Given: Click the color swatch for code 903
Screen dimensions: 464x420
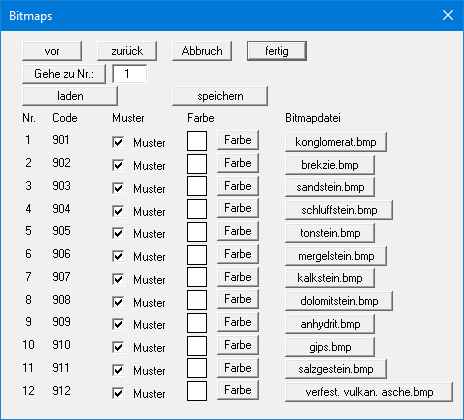Looking at the screenshot, I should (197, 186).
